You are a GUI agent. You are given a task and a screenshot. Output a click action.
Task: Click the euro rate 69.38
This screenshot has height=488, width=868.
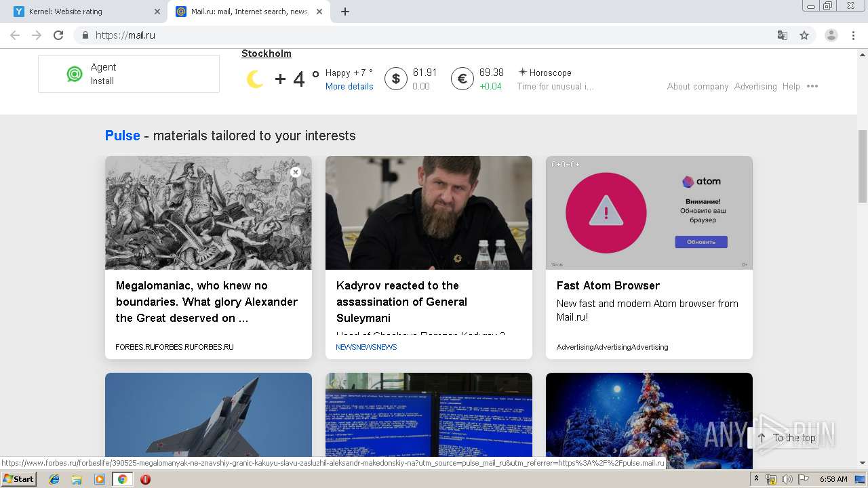click(x=492, y=73)
